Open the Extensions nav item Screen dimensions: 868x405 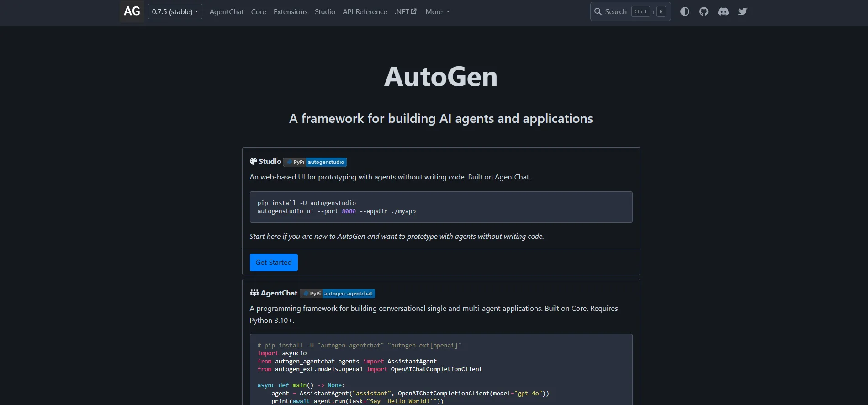291,11
